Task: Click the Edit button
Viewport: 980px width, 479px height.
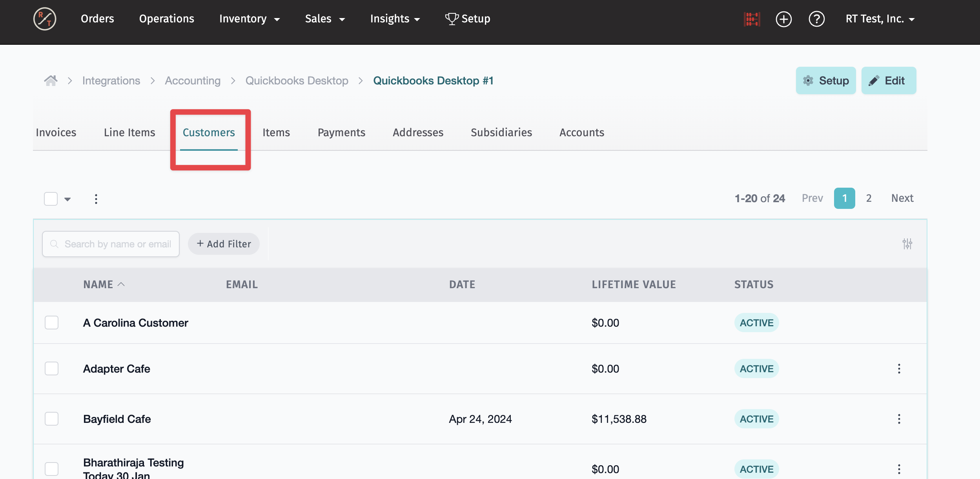Action: coord(889,80)
